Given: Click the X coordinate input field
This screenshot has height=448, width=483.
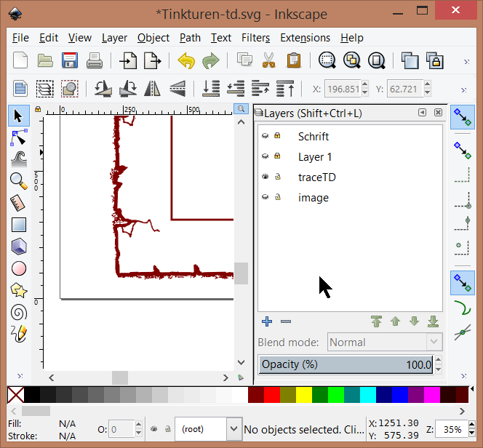Looking at the screenshot, I should tap(342, 89).
